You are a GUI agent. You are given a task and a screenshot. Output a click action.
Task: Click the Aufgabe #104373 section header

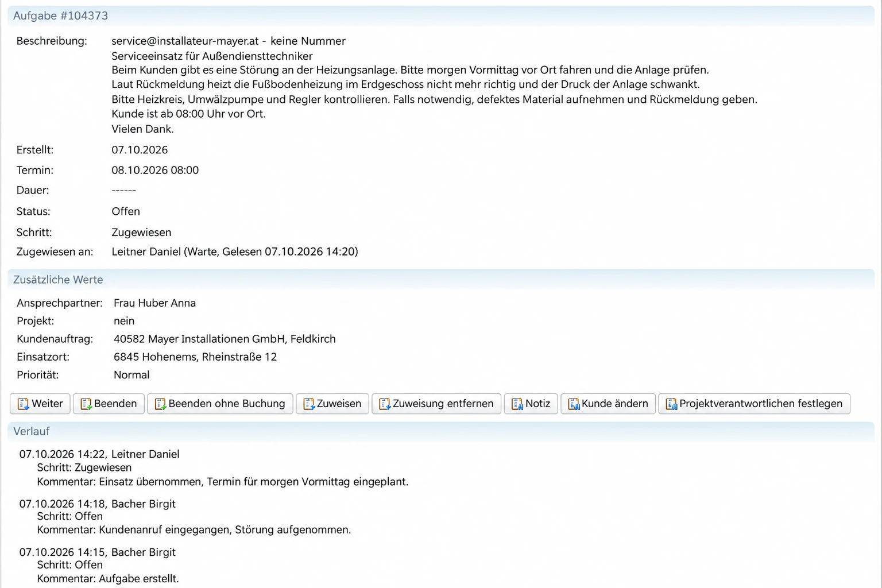pyautogui.click(x=441, y=16)
